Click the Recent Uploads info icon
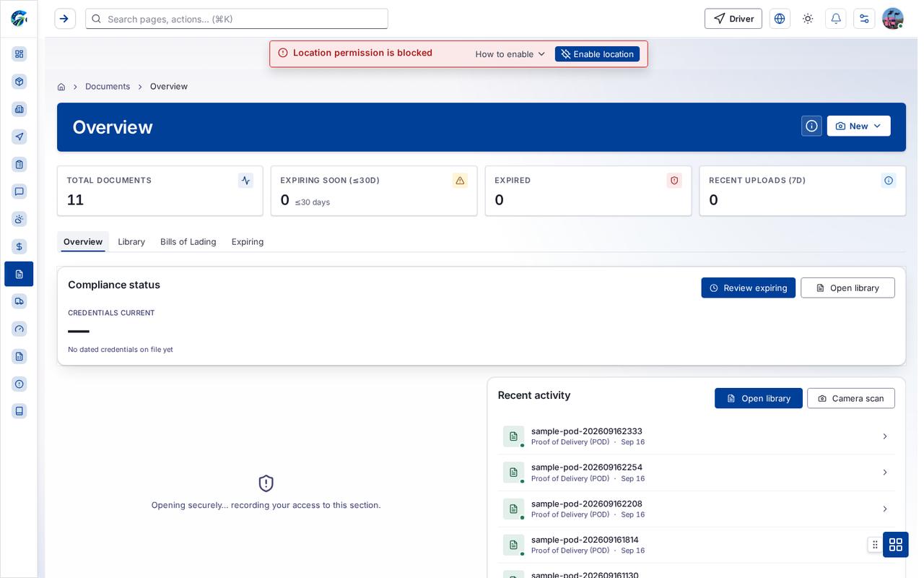The width and height of the screenshot is (924, 578). (889, 181)
